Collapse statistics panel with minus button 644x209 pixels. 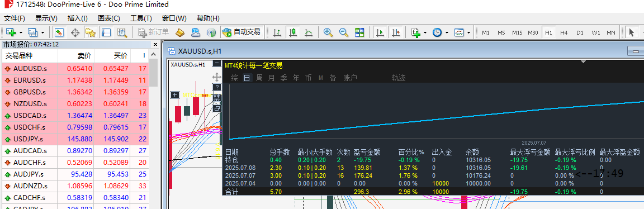(216, 64)
